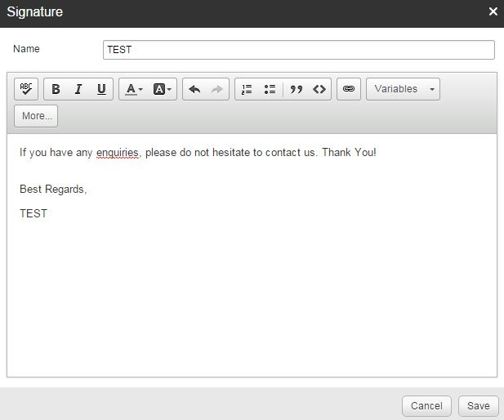
Task: Insert a hyperlink
Action: point(349,89)
